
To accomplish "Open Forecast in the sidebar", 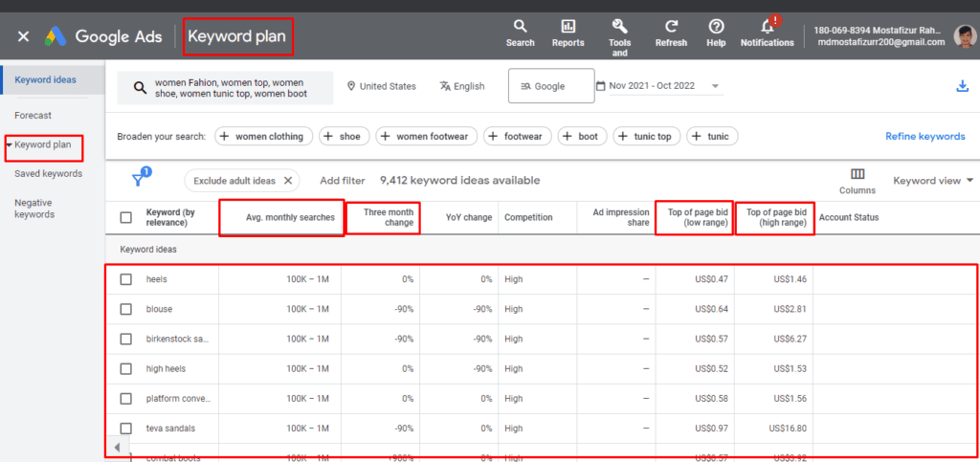I will (x=33, y=116).
